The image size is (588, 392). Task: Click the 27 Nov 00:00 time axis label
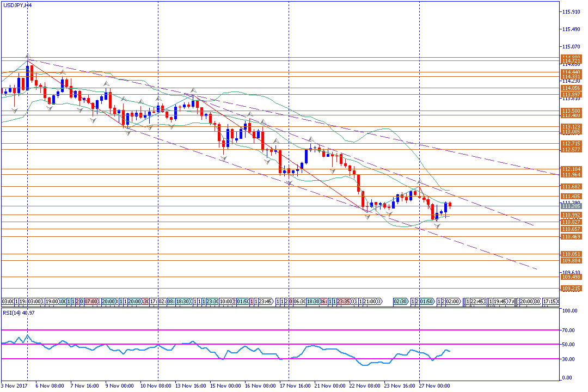point(434,385)
